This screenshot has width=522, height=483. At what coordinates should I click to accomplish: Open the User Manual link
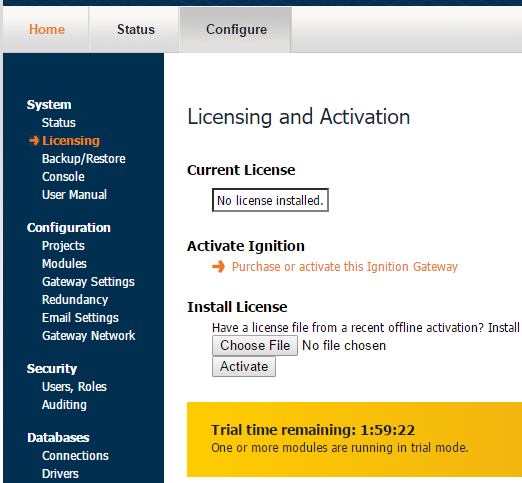pyautogui.click(x=74, y=195)
